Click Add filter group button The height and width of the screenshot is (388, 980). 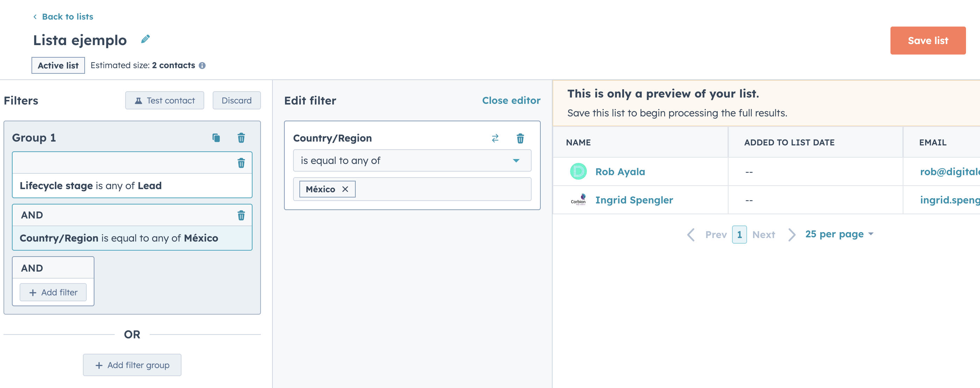tap(132, 365)
